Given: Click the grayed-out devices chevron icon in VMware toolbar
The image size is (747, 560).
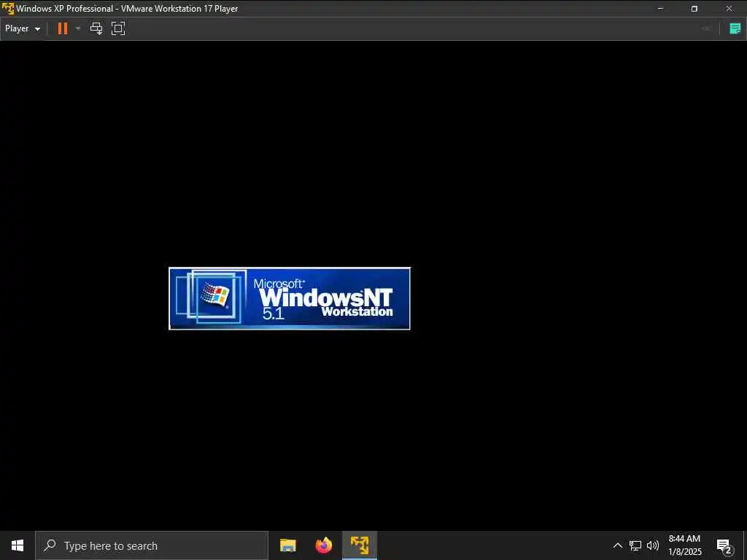Looking at the screenshot, I should point(706,28).
